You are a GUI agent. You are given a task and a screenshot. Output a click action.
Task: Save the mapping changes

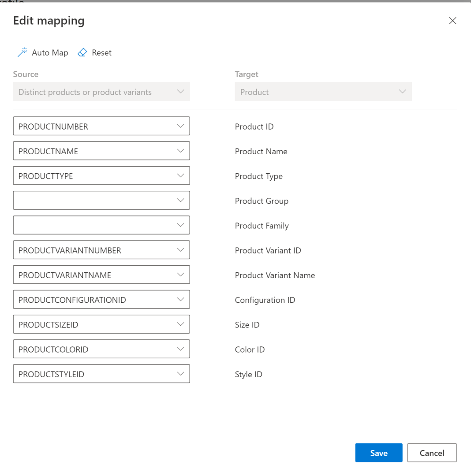click(x=378, y=453)
